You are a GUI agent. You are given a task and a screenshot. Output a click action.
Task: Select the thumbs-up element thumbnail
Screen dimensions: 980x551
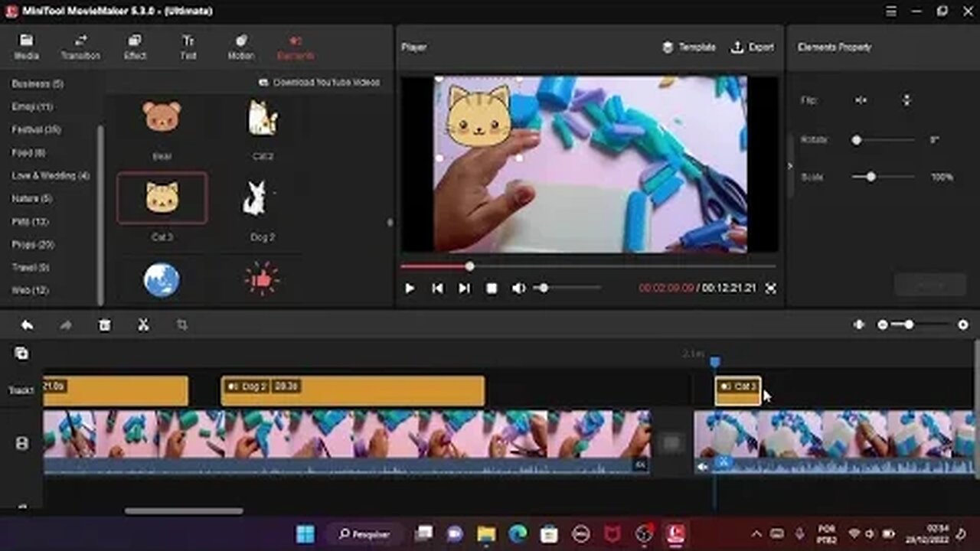(x=262, y=280)
